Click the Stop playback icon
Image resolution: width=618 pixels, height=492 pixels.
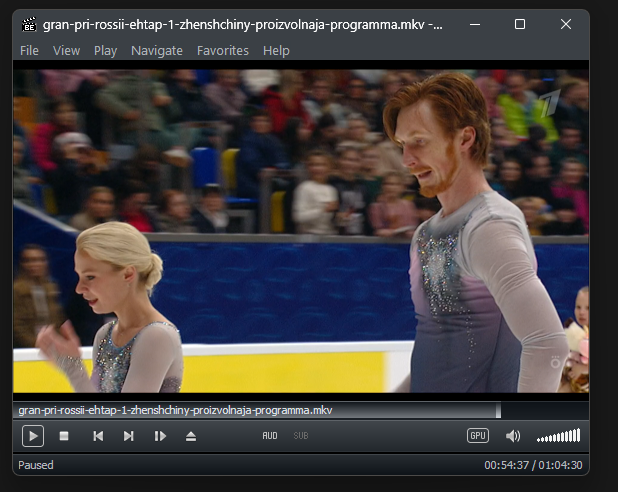coord(64,436)
